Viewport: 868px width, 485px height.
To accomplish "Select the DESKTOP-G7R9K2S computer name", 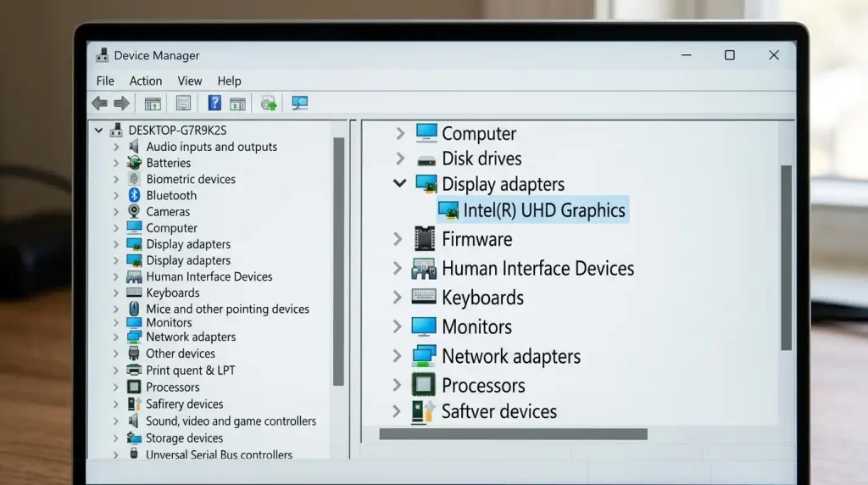I will click(178, 130).
